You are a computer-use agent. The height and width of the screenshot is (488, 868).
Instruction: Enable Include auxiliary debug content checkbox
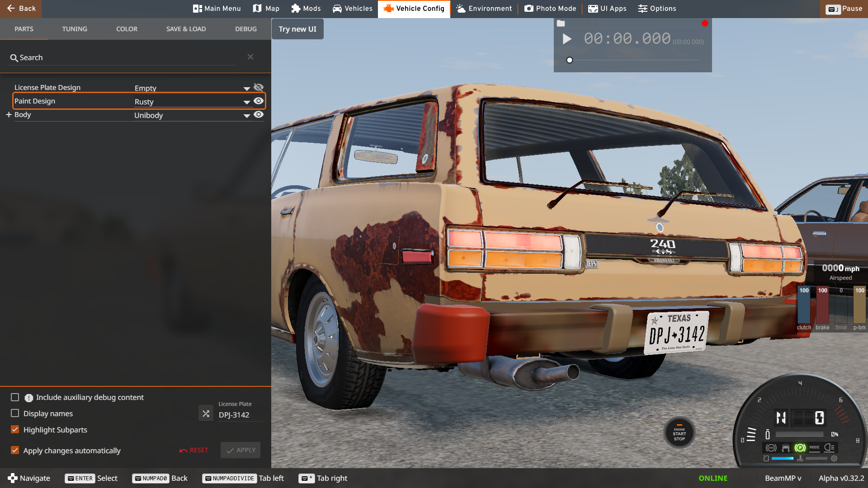(x=15, y=397)
